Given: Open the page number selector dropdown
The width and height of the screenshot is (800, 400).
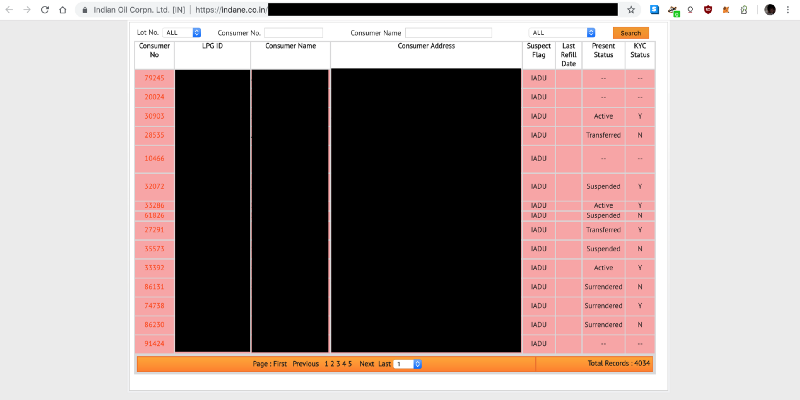Looking at the screenshot, I should click(408, 364).
